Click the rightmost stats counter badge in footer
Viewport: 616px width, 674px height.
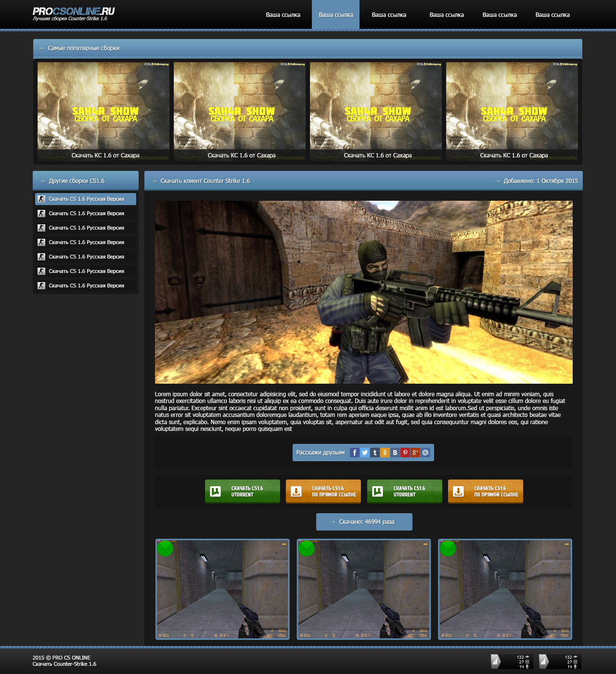560,661
